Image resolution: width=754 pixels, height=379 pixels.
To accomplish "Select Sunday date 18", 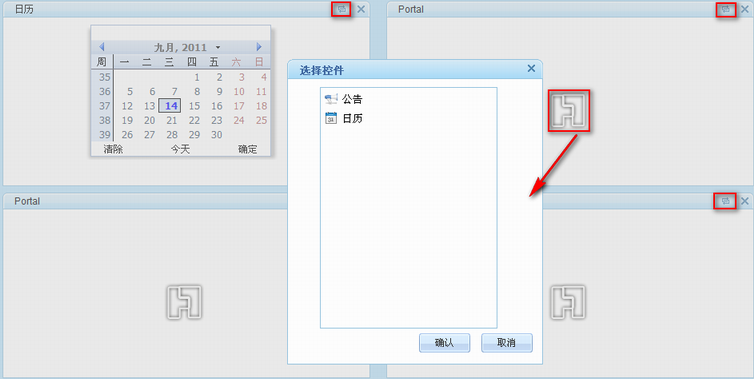I will click(261, 106).
